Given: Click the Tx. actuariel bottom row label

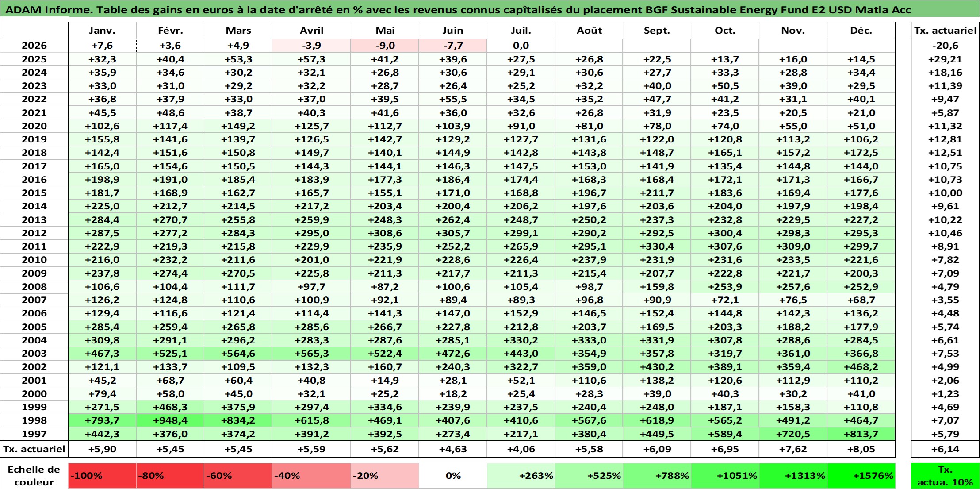Looking at the screenshot, I should 34,449.
